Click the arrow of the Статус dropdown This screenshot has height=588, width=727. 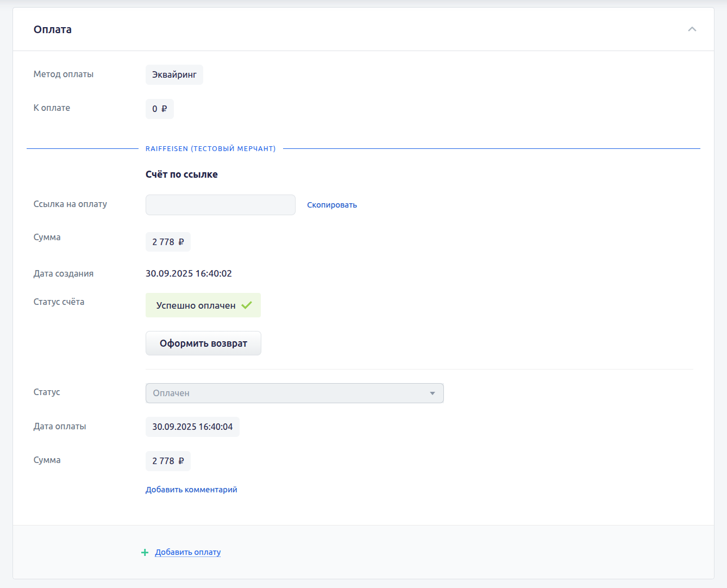coord(433,393)
